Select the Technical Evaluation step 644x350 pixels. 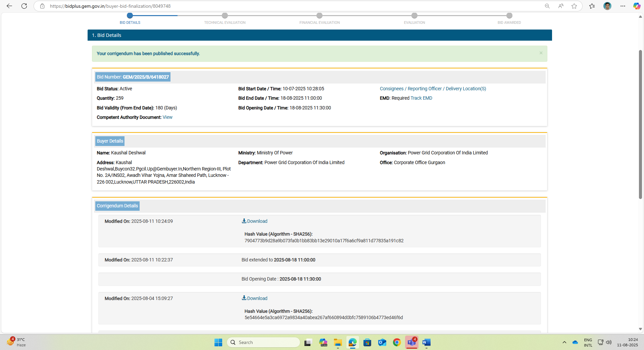(225, 16)
